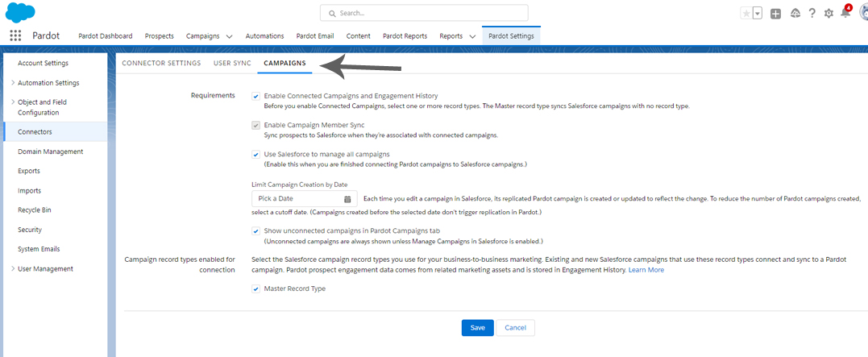Toggle Enable Campaign Member Sync checkbox
This screenshot has width=868, height=357.
tap(255, 126)
